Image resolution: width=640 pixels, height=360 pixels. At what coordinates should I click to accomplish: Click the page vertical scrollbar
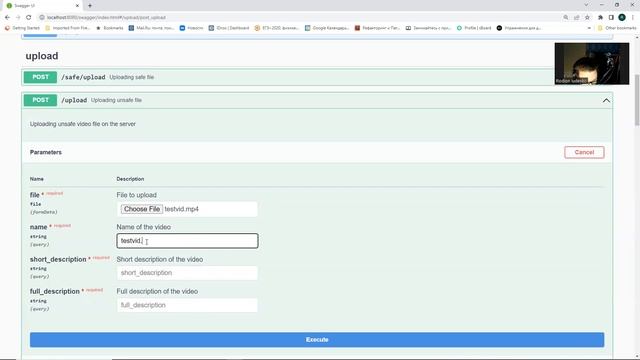pos(637,100)
